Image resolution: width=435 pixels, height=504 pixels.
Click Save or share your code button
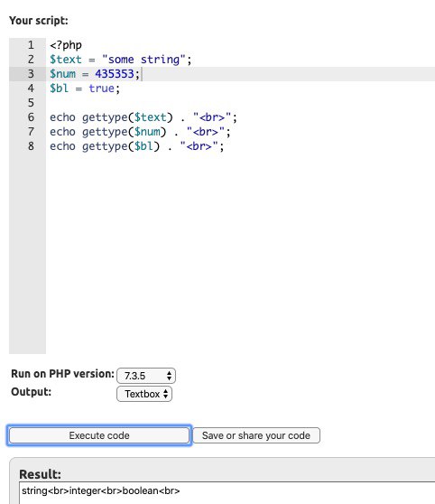[256, 435]
